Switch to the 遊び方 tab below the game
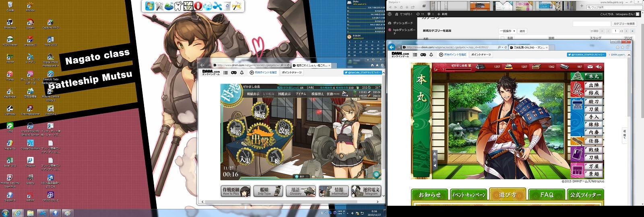The width and height of the screenshot is (644, 217). (x=508, y=195)
